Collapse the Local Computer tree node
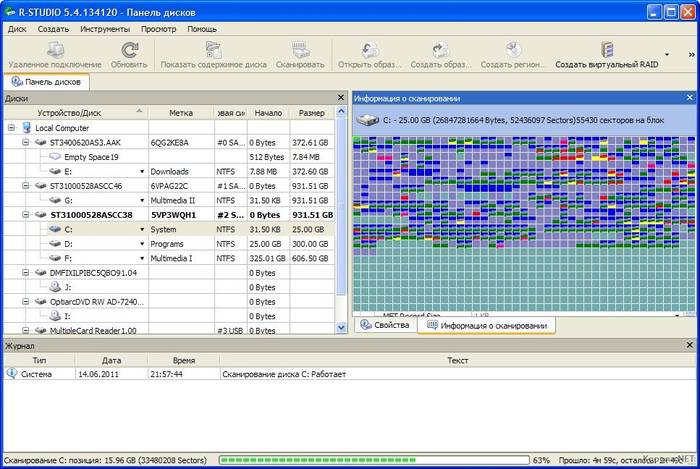The width and height of the screenshot is (700, 469). (12, 128)
